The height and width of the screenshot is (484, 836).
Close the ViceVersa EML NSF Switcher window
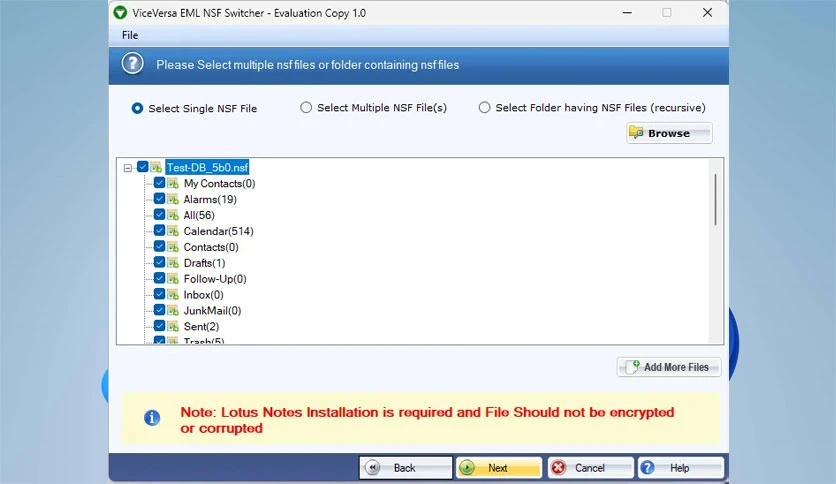[x=707, y=12]
